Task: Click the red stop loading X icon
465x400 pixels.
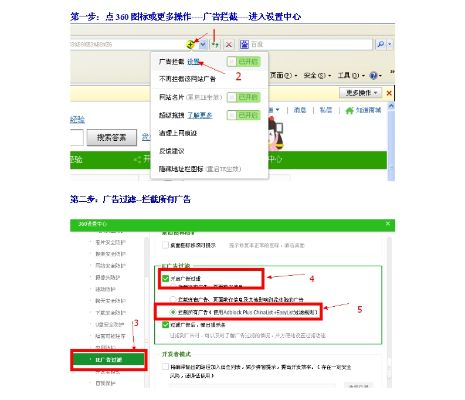Action: click(x=229, y=44)
